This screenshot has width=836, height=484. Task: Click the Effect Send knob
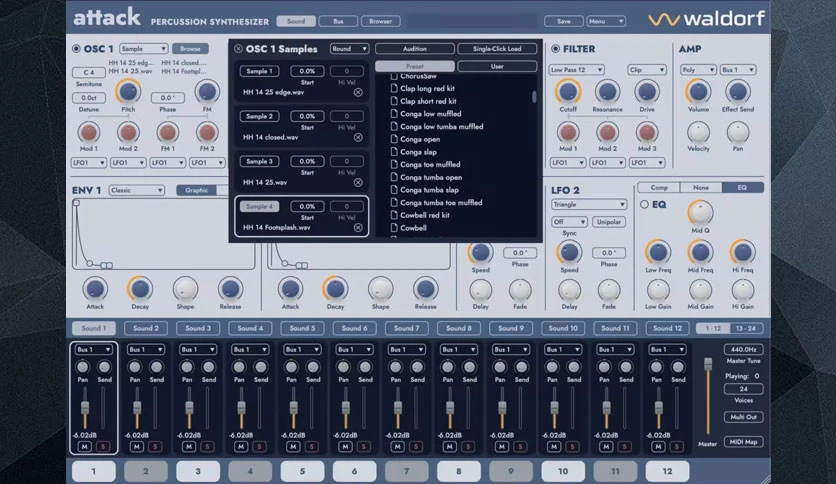pyautogui.click(x=738, y=92)
